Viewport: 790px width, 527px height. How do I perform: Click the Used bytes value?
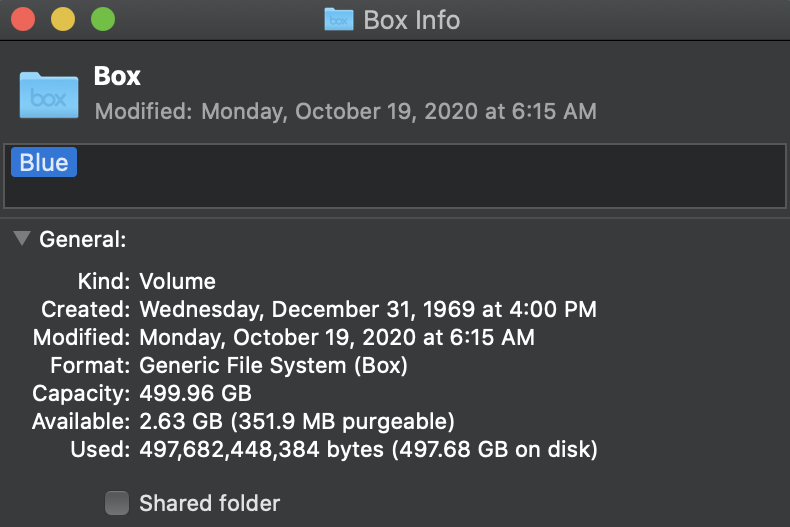pos(367,450)
